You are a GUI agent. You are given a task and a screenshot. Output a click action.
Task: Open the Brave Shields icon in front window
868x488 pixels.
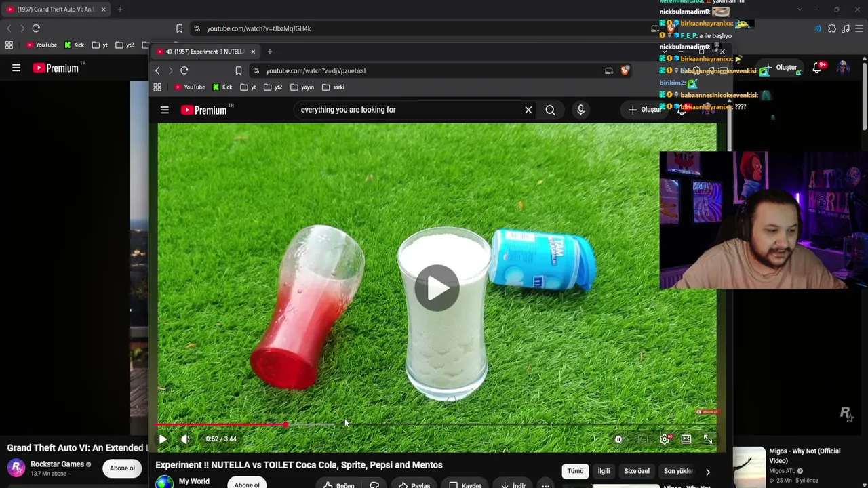[x=625, y=70]
